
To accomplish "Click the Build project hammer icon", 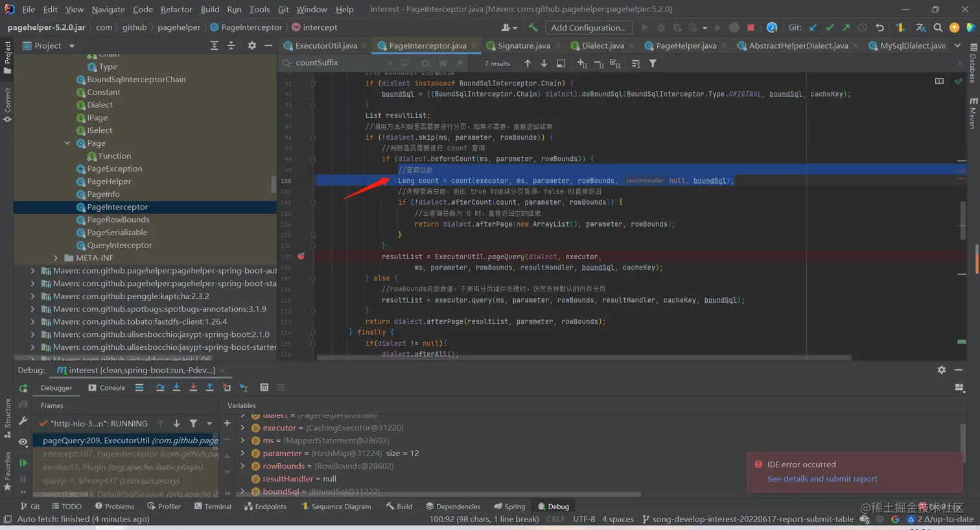I will (x=533, y=27).
